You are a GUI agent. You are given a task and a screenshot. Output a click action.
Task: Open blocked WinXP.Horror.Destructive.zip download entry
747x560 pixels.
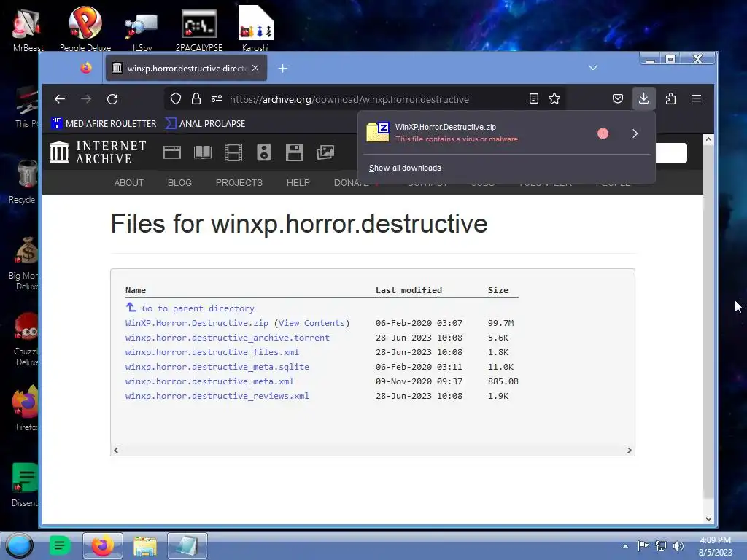coord(476,133)
